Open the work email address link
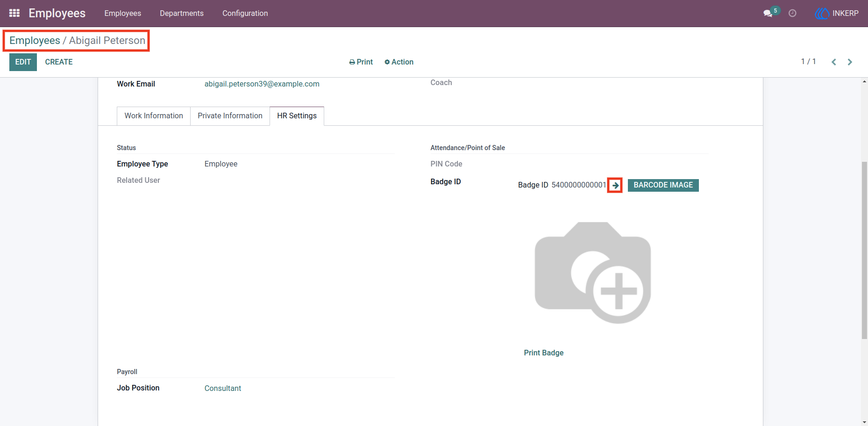The width and height of the screenshot is (868, 426). coord(262,84)
